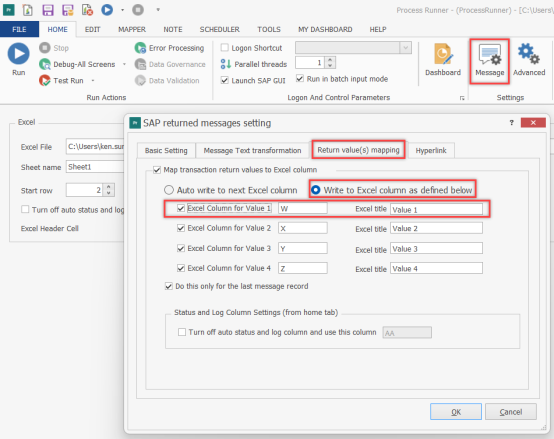This screenshot has width=554, height=439.
Task: Enable Turn off auto status and use this column
Action: (182, 332)
